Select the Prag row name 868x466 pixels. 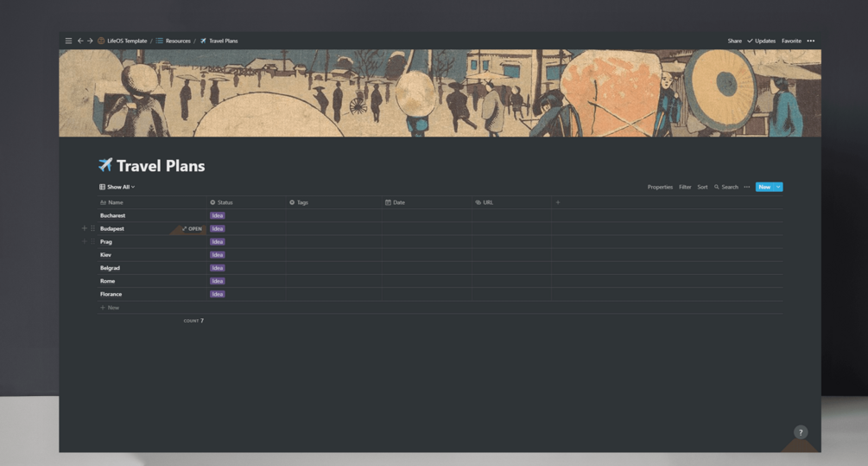(105, 242)
